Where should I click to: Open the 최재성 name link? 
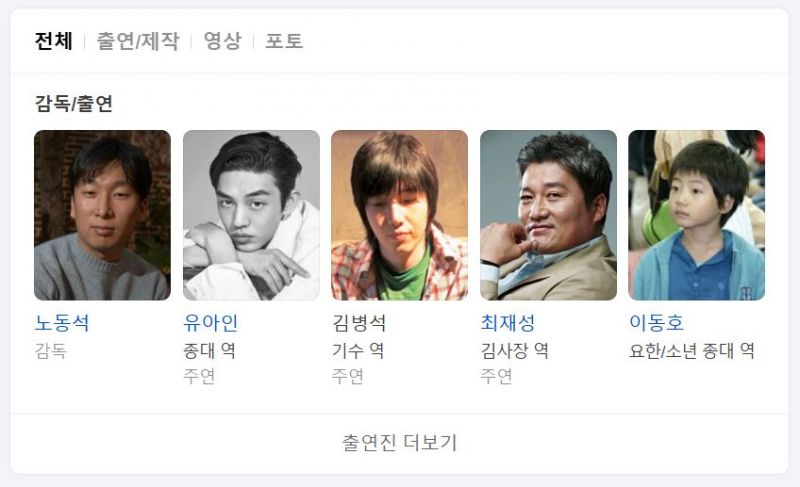pyautogui.click(x=508, y=323)
